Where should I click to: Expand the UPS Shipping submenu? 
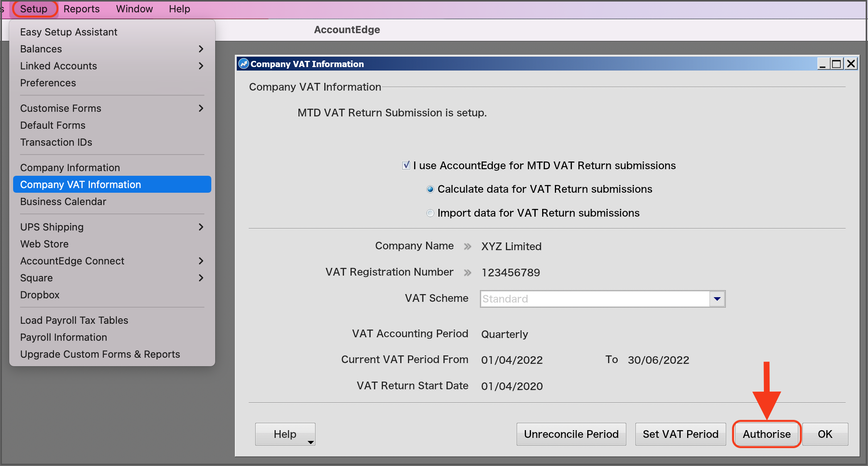pyautogui.click(x=201, y=227)
